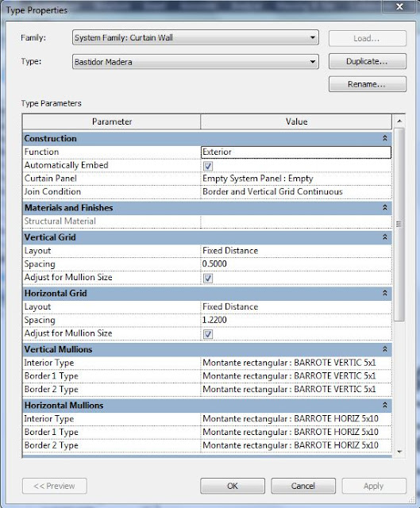Click the empty Structural Material value cell

[x=296, y=221]
